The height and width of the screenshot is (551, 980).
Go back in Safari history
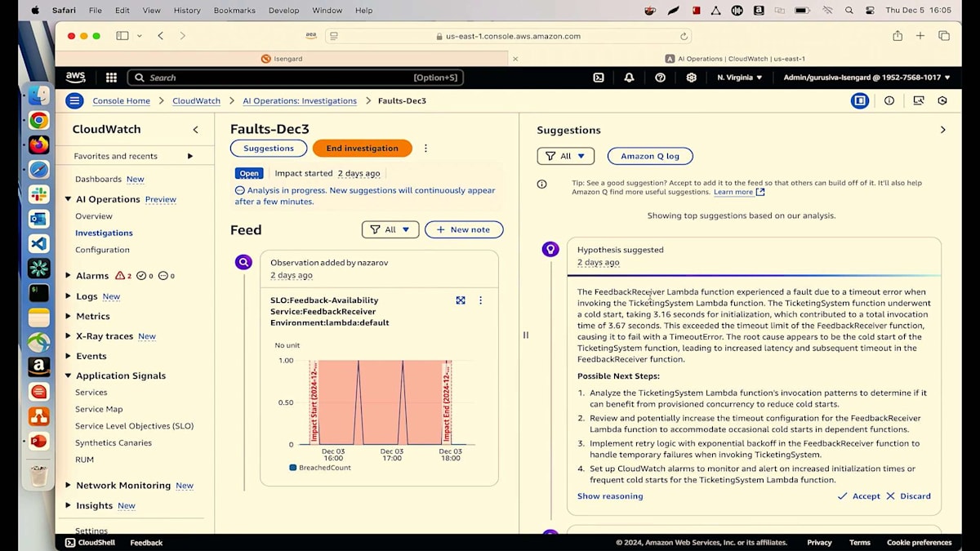(160, 36)
